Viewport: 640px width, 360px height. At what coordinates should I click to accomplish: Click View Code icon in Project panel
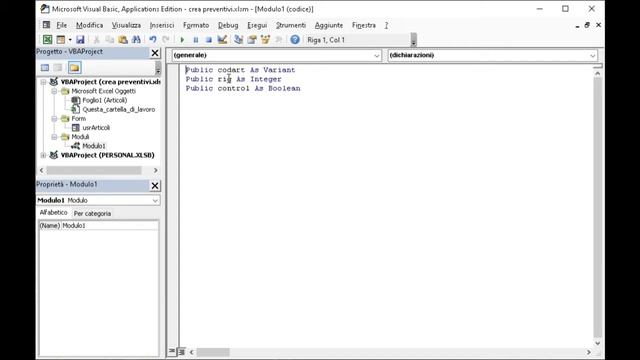click(45, 68)
